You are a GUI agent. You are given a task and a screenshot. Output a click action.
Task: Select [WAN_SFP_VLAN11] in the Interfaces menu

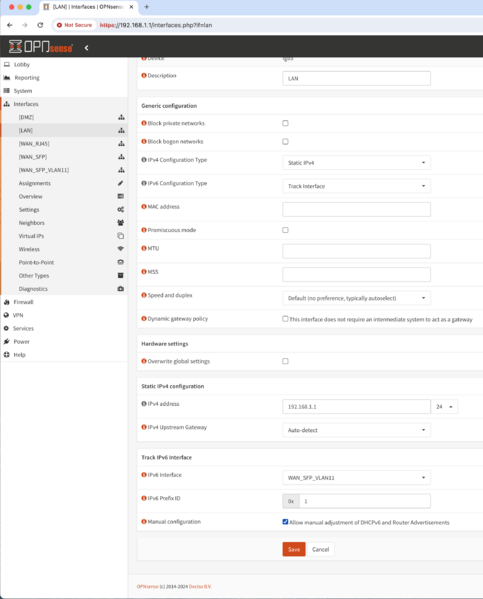[44, 170]
